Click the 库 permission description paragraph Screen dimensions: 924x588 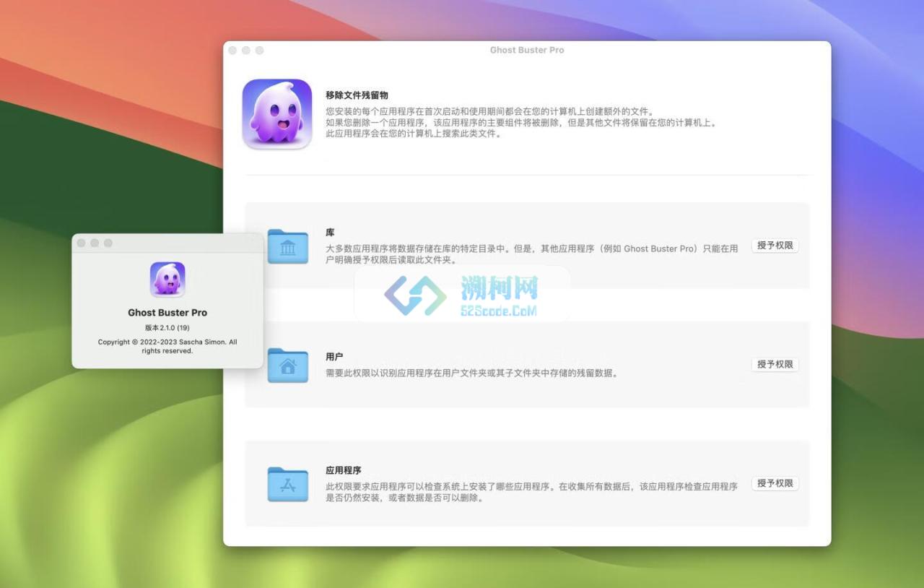pyautogui.click(x=532, y=254)
